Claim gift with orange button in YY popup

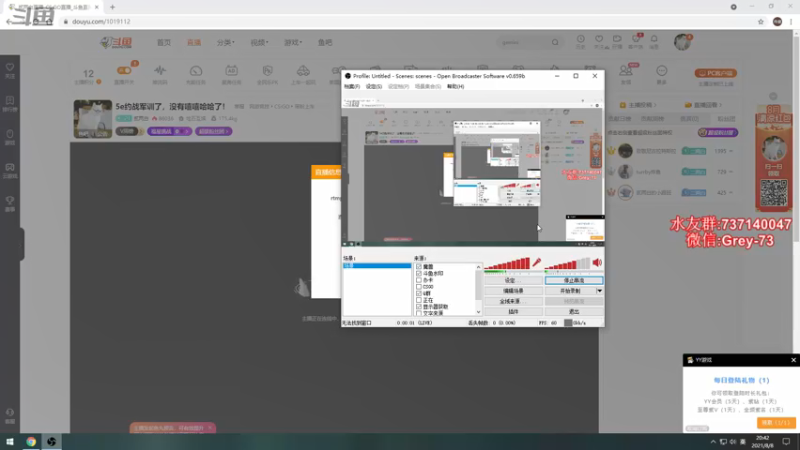(x=776, y=422)
